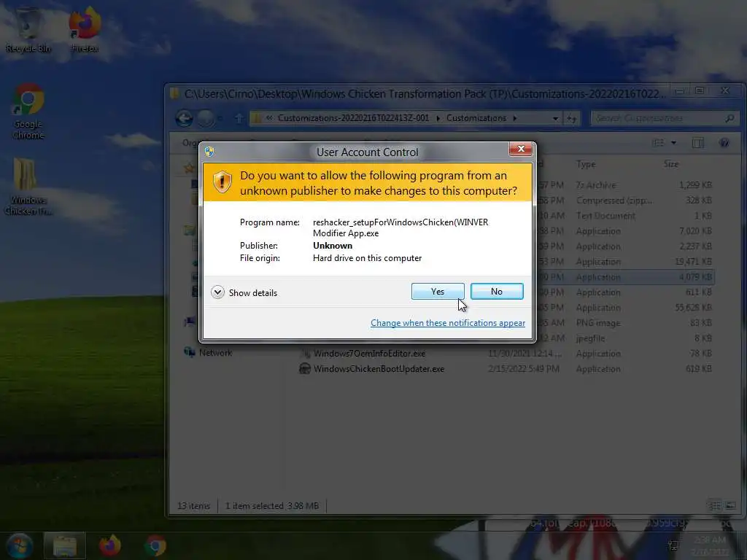Open Recycle Bin desktop icon

28,30
